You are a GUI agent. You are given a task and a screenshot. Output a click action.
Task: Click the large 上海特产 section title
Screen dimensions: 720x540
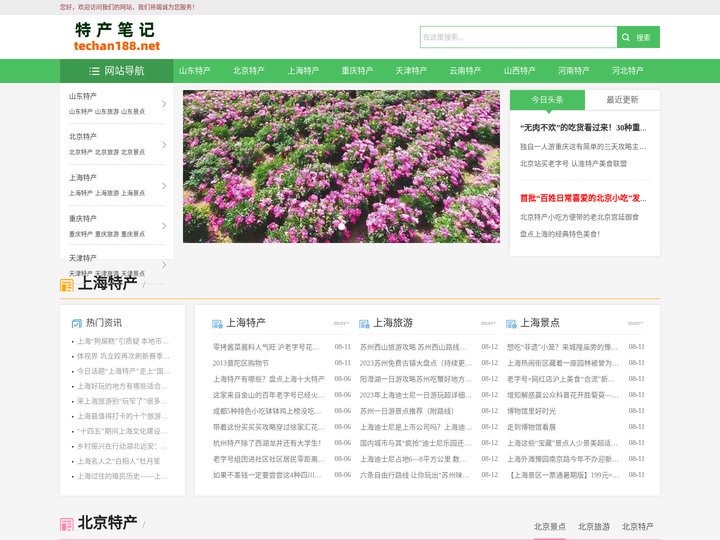tap(107, 283)
